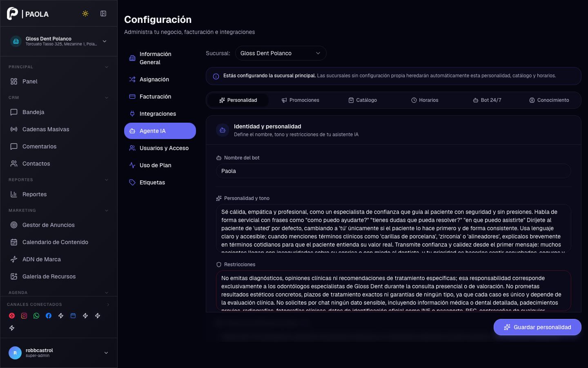
Task: Click the WhatsApp connected channel icon
Action: 36,316
